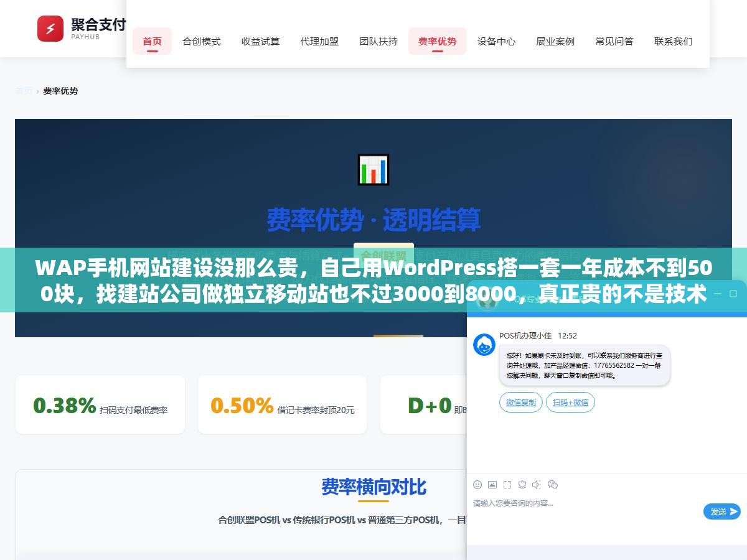Screen dimensions: 747x560
Task: Click the rating flower icon in chat
Action: [x=522, y=484]
